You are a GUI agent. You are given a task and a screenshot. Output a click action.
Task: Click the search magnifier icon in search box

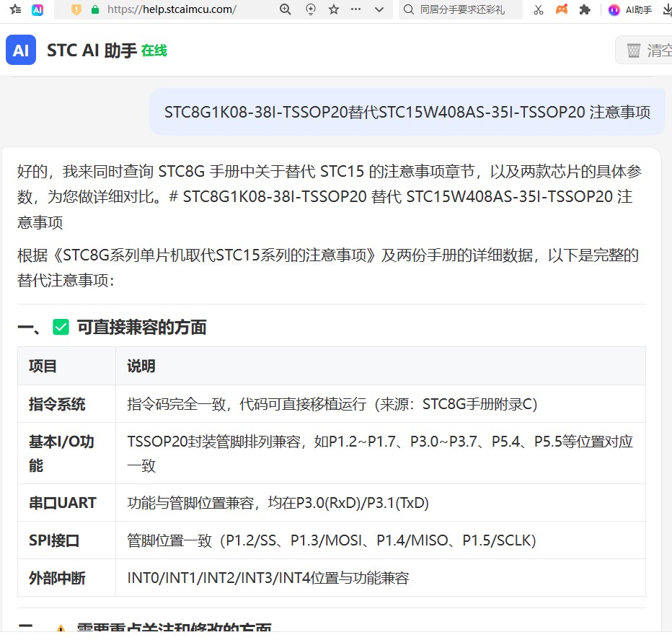tap(409, 9)
